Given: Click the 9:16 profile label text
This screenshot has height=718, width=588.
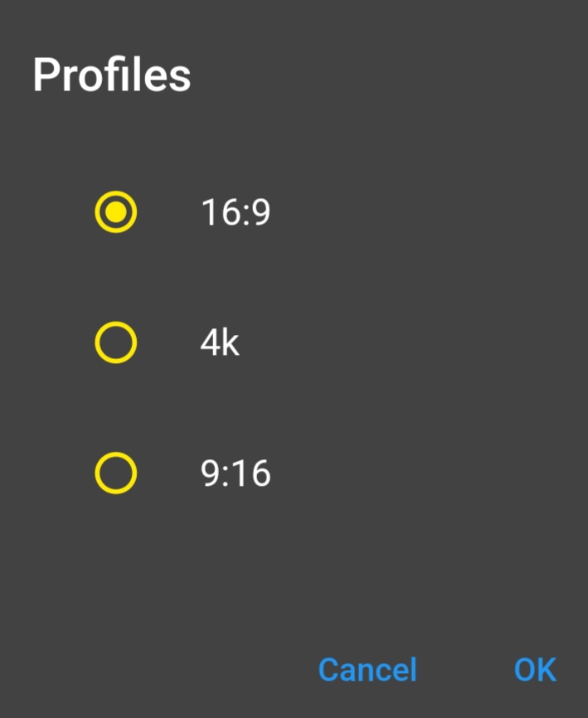Looking at the screenshot, I should point(236,474).
